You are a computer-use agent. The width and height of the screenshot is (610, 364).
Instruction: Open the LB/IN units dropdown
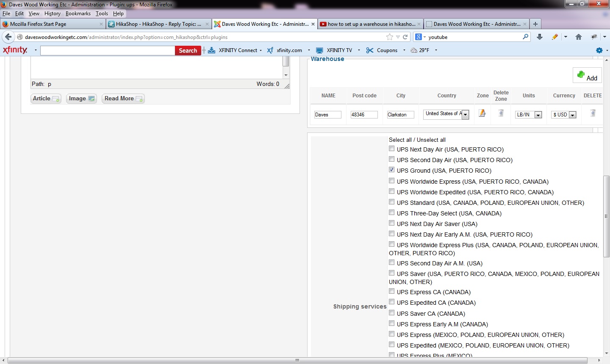pos(529,115)
